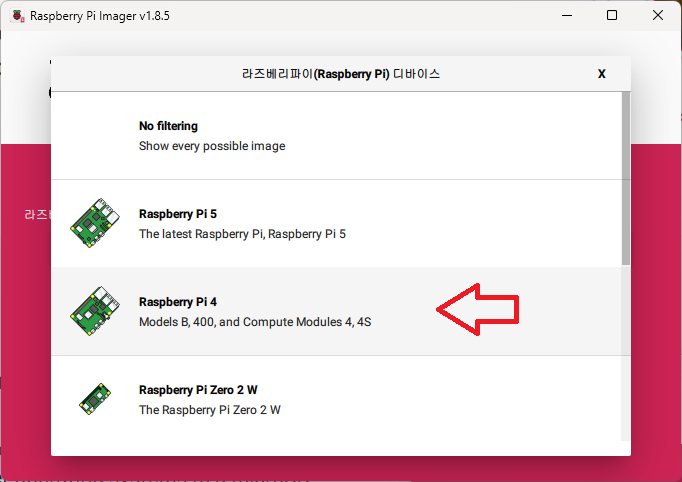Click 'The latest Raspberry Pi, Raspberry Pi 5' text

[242, 234]
